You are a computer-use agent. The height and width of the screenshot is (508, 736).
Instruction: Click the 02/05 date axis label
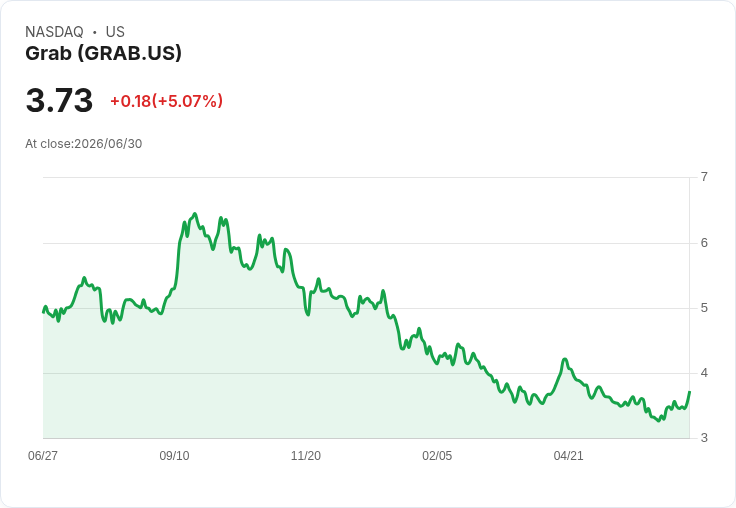437,456
